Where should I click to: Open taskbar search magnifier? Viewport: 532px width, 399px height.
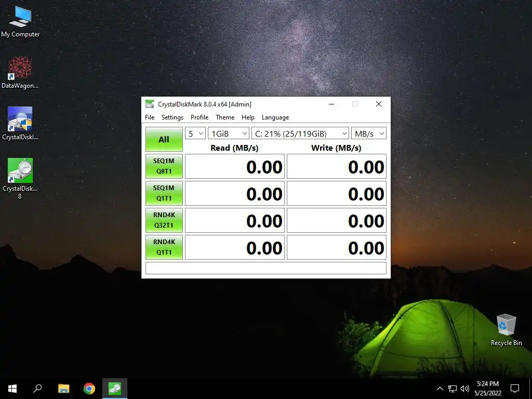click(x=37, y=389)
